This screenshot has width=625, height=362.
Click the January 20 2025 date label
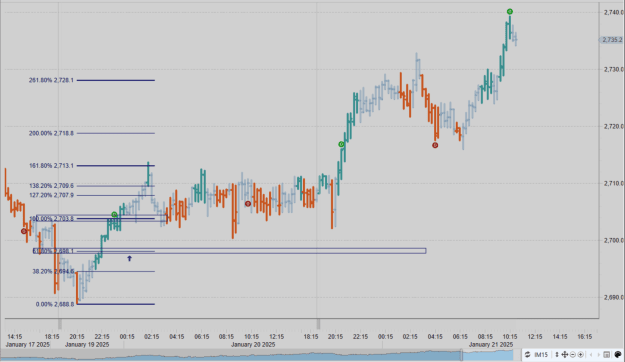pos(253,344)
